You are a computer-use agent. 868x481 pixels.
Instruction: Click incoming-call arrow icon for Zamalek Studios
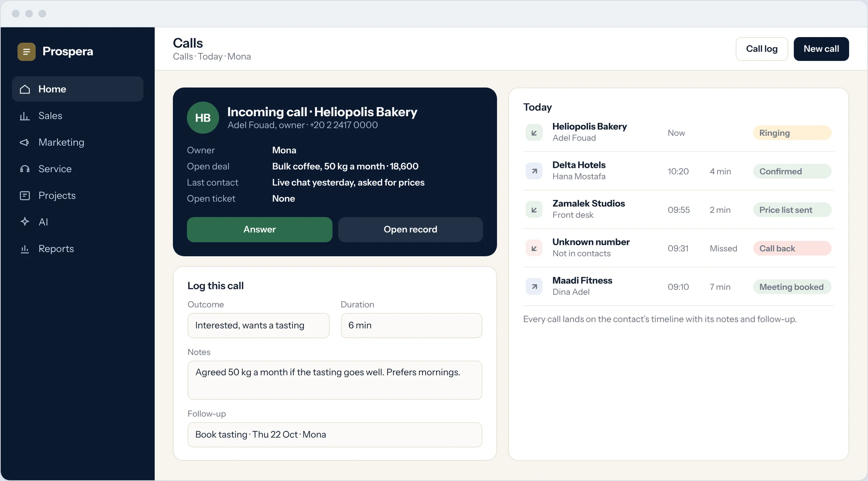coord(534,210)
